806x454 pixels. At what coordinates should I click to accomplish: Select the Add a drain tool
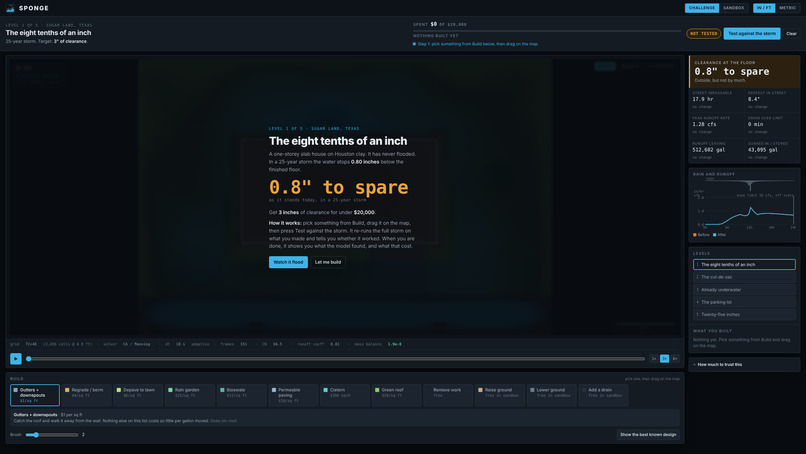603,395
